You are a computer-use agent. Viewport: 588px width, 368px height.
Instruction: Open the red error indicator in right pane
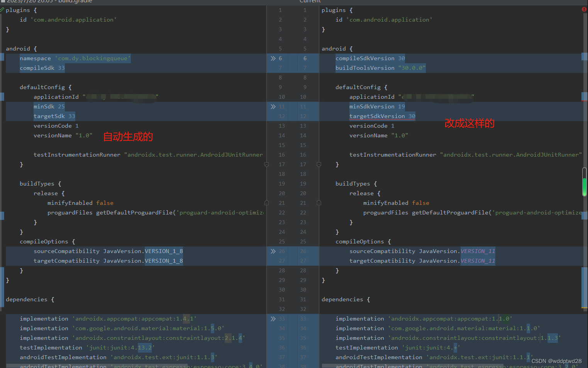tap(584, 9)
